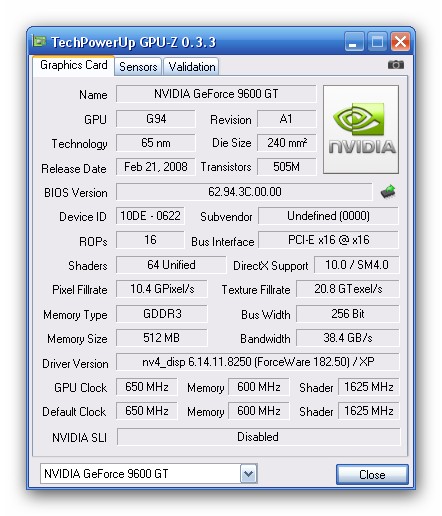The height and width of the screenshot is (516, 442).
Task: Click the BIOS Version field 62.94.3C.00.00
Action: [244, 192]
